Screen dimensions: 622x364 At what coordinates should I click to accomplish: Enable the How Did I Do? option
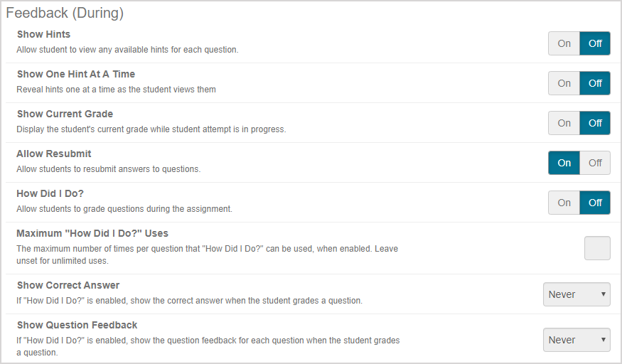pos(564,203)
